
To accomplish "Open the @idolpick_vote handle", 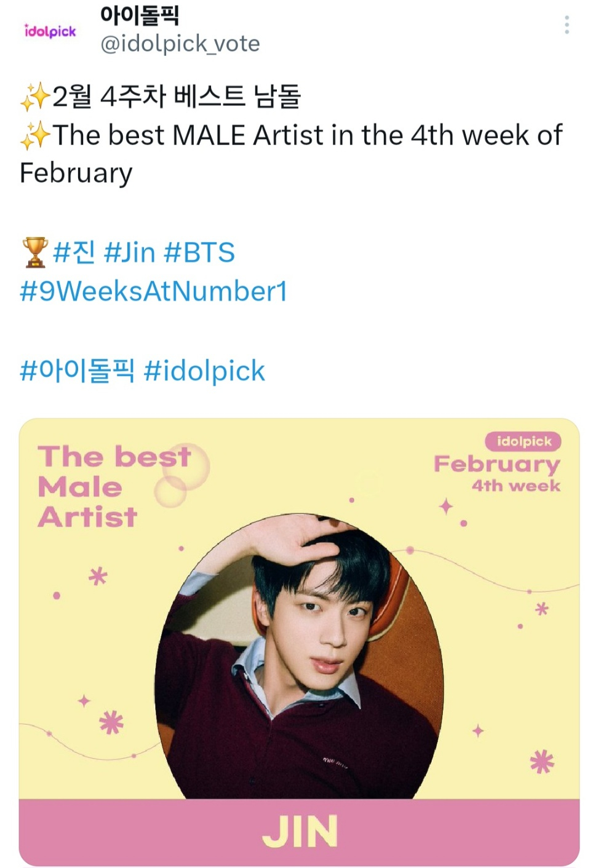I will click(180, 44).
